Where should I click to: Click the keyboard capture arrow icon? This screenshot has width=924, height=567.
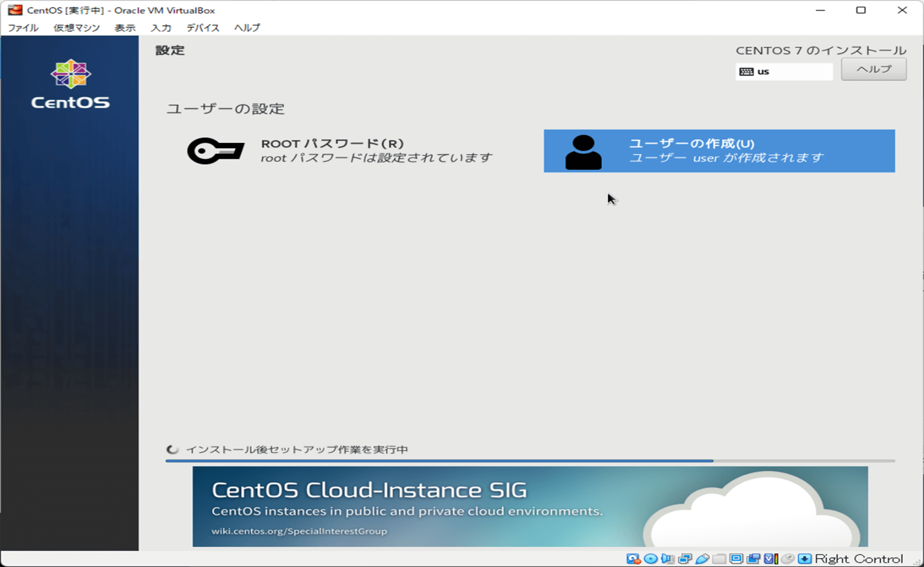tap(805, 559)
